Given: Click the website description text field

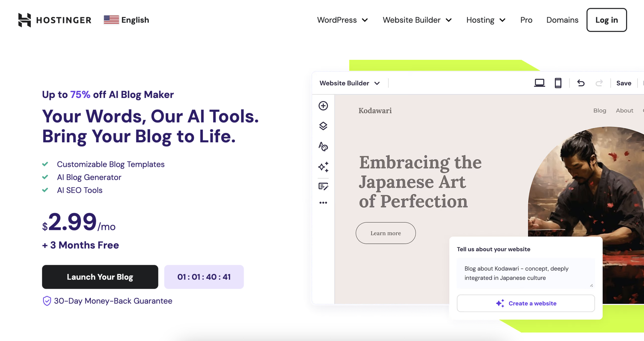Looking at the screenshot, I should click(525, 273).
